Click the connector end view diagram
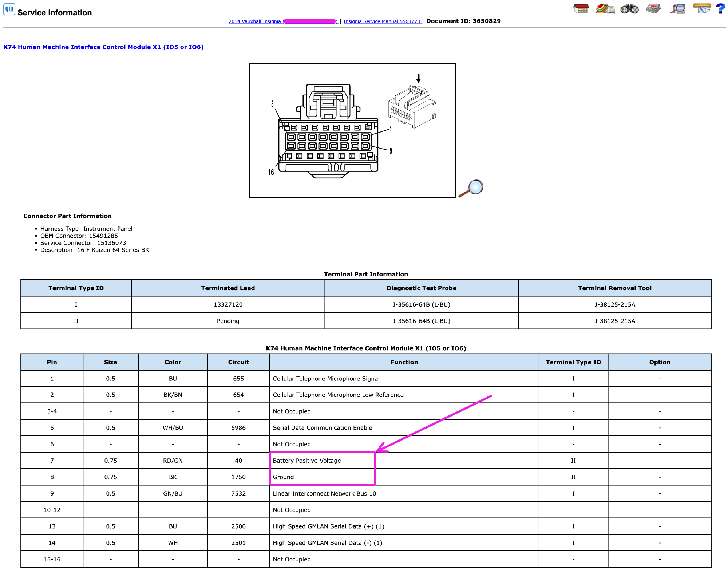 point(352,131)
